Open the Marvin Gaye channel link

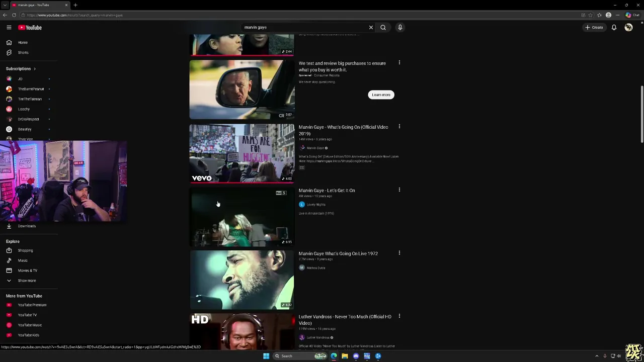pos(315,148)
